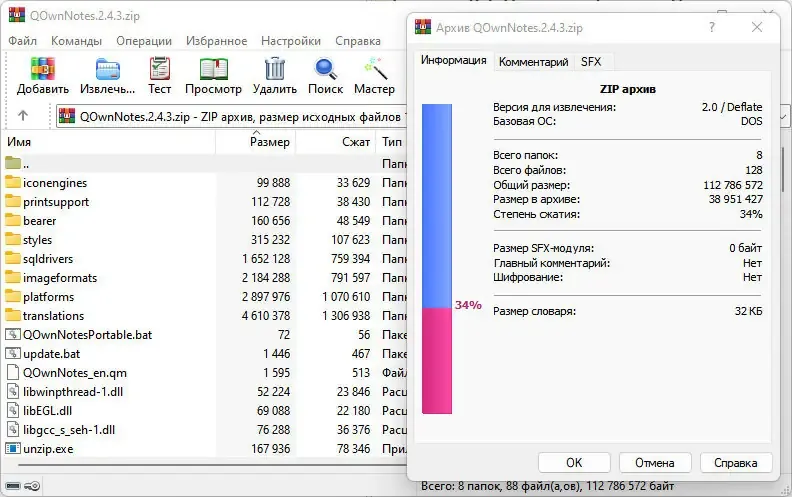Switch to the SFX tab
792x497 pixels.
[591, 62]
